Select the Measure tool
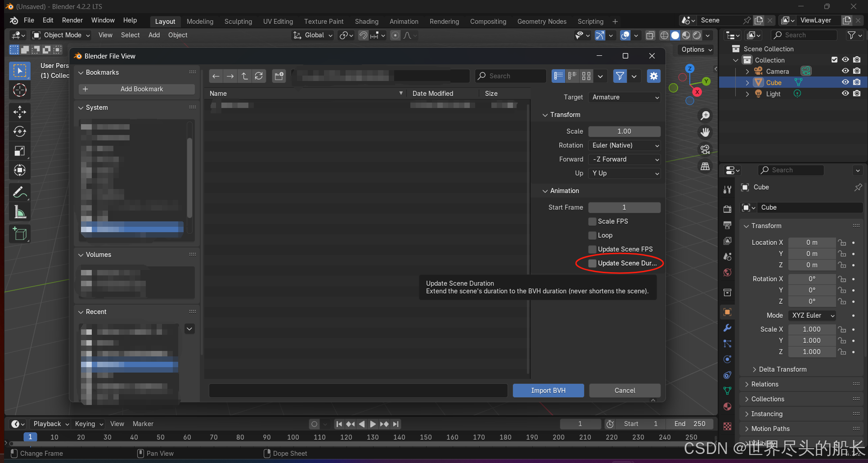This screenshot has width=868, height=463. coord(20,212)
